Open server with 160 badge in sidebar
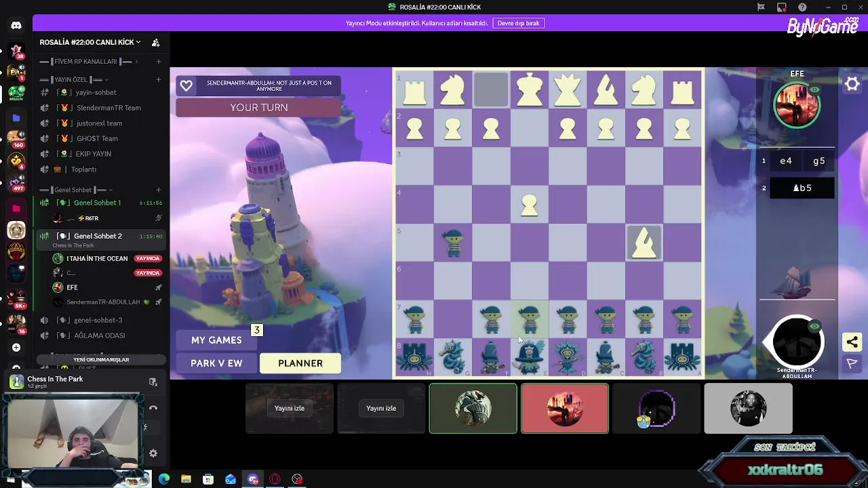 click(x=16, y=138)
